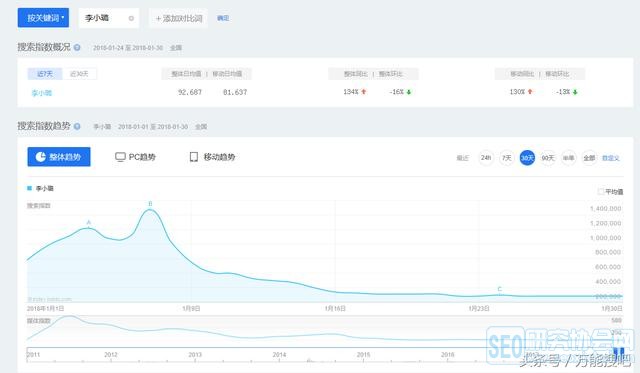Screen dimensions: 640x373
Task: Click peak marker B on chart
Action: [x=150, y=204]
